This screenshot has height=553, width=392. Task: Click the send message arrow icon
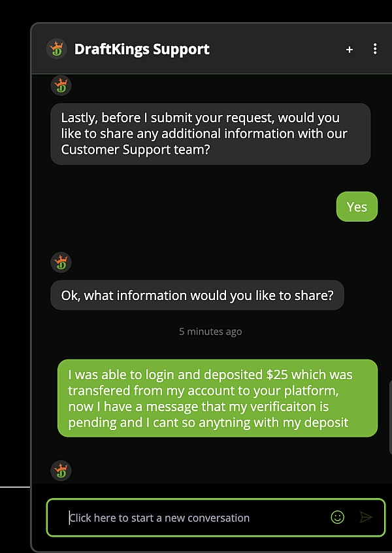(x=367, y=518)
